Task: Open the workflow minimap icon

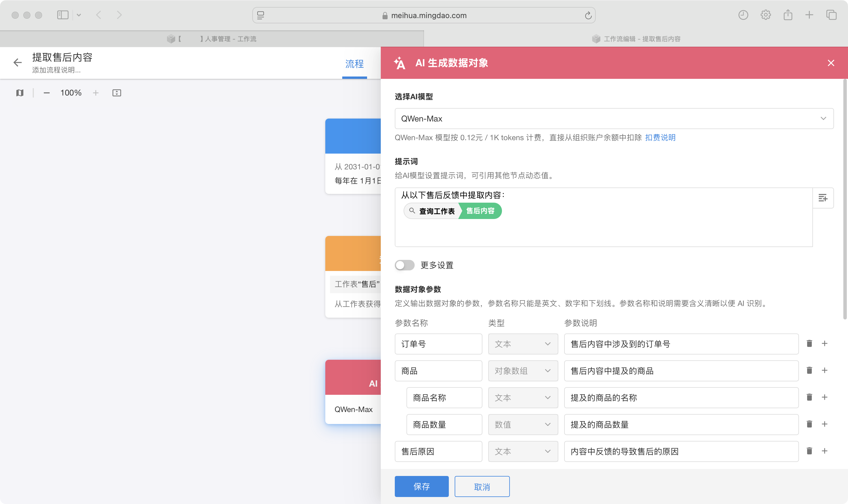Action: point(20,93)
